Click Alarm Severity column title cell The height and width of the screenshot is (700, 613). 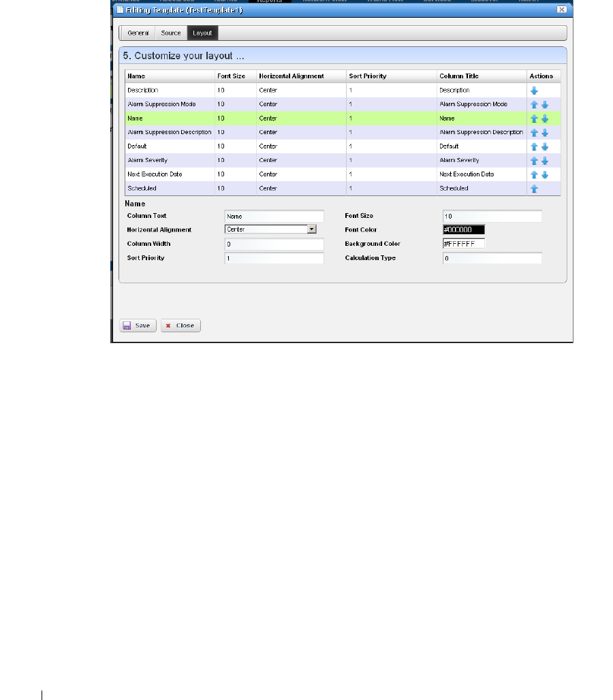coord(482,160)
